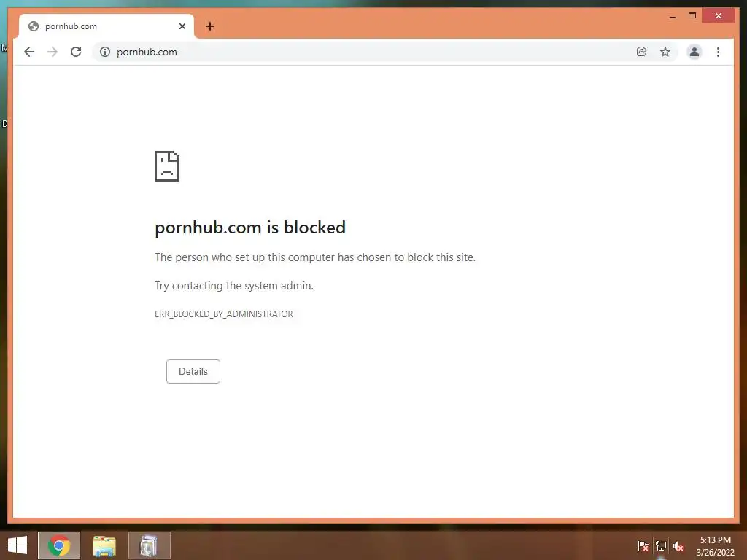Click 'Try contacting the system admin.' text

(234, 286)
